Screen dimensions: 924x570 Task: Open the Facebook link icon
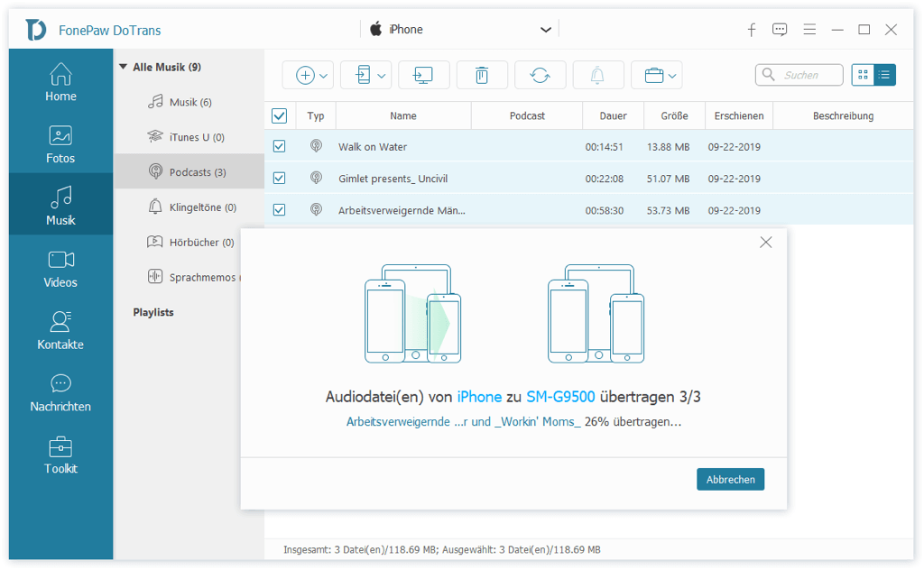pos(752,30)
